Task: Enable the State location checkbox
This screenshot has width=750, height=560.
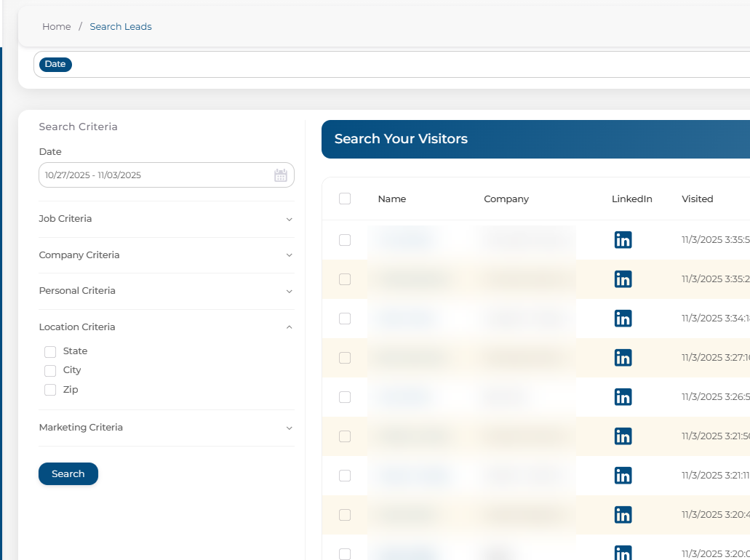Action: point(50,352)
